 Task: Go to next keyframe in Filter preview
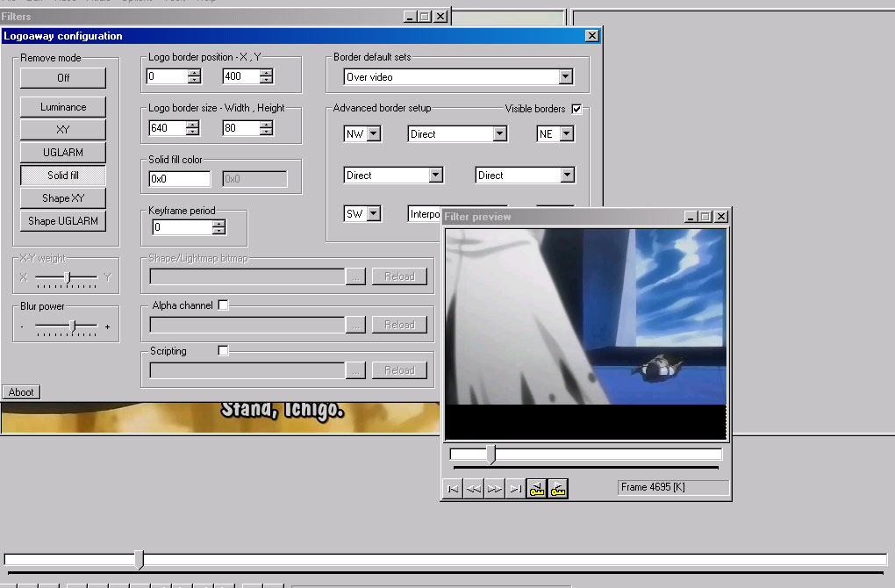(x=558, y=489)
